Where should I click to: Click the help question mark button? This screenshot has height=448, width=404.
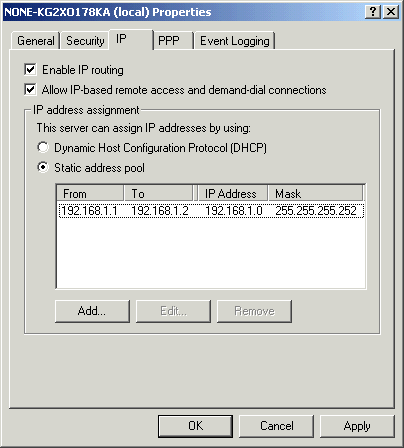pyautogui.click(x=373, y=12)
